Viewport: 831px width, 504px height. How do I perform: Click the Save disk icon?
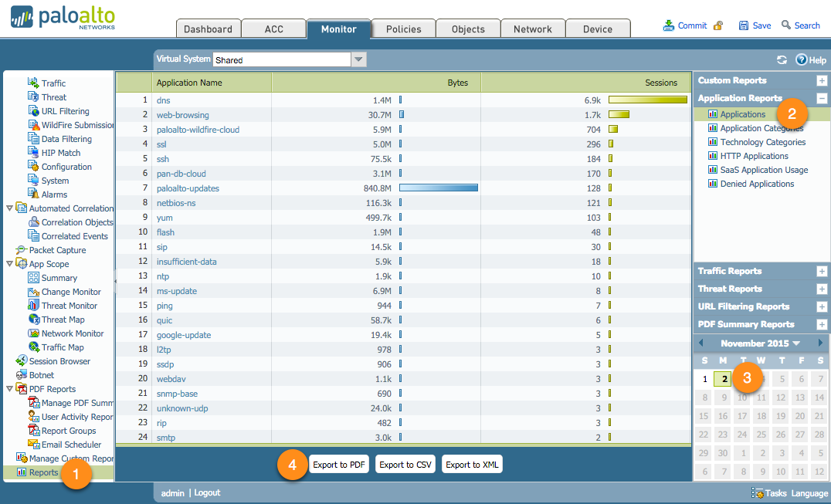[743, 25]
